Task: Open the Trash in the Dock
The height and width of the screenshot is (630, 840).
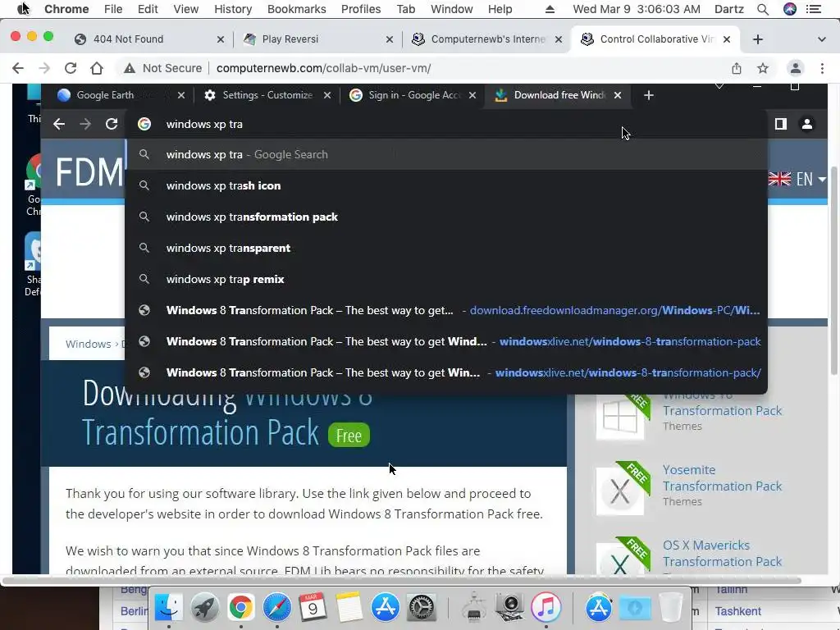Action: tap(671, 608)
